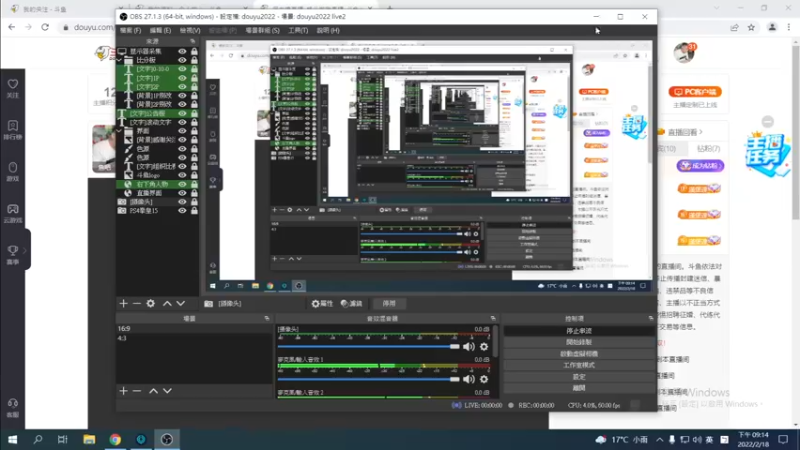This screenshot has width=800, height=450.
Task: Mute 麥克風/輸入音效 1 speaker icon
Action: click(468, 379)
